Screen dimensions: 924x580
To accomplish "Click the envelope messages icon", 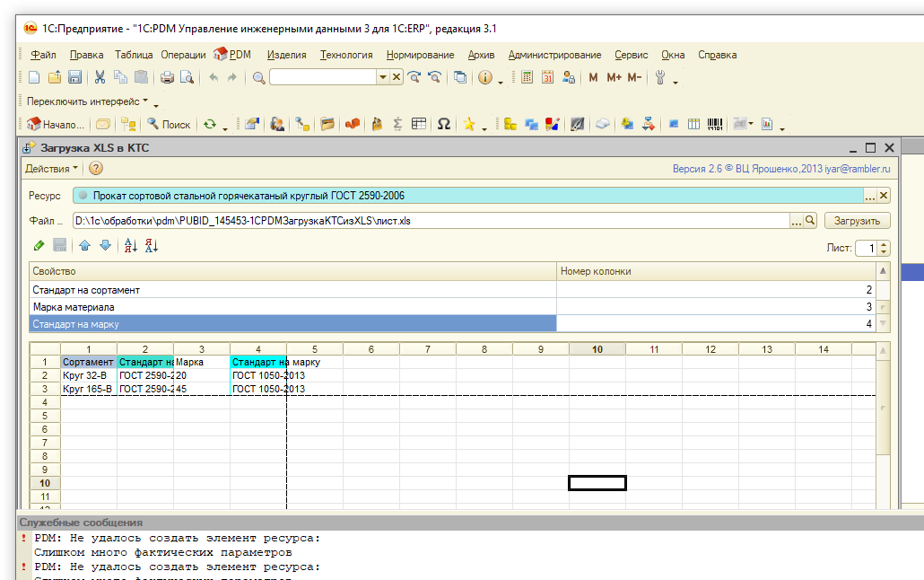I will click(x=103, y=124).
